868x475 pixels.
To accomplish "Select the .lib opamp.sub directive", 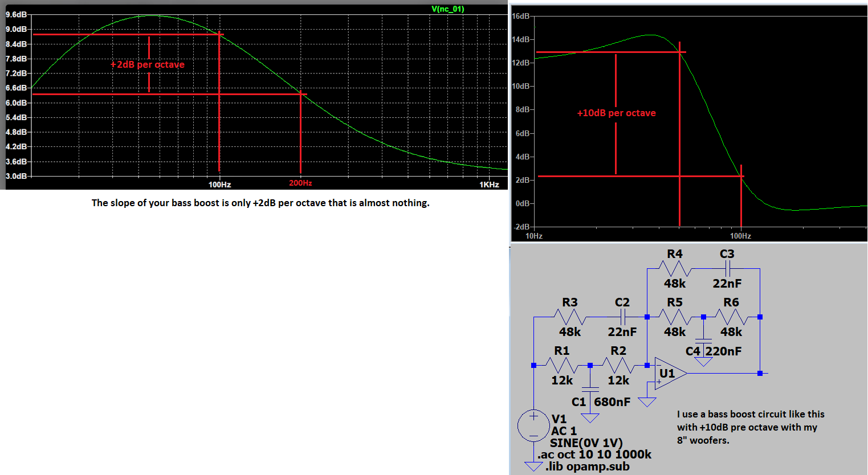I will [x=588, y=466].
